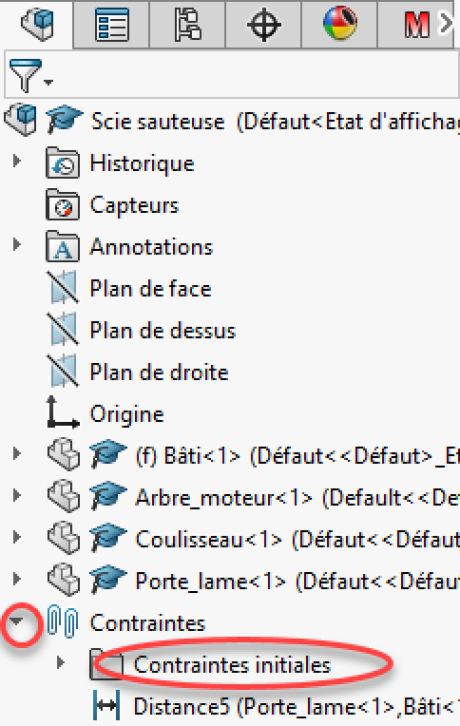Collapse the Contraintes mates folder
The image size is (460, 726).
[x=17, y=621]
